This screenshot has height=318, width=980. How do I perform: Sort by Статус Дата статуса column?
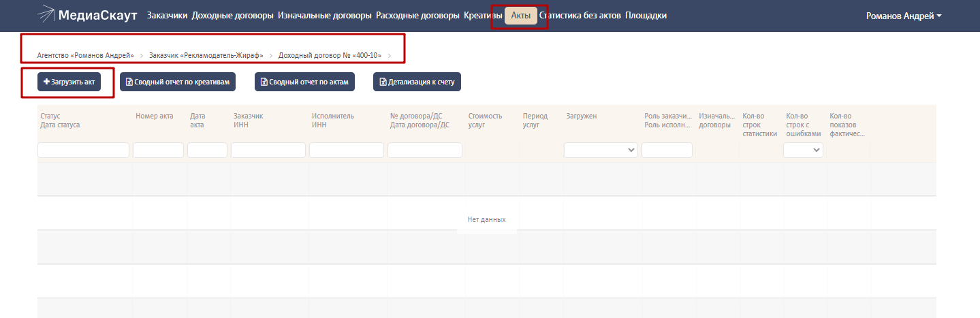[x=60, y=121]
